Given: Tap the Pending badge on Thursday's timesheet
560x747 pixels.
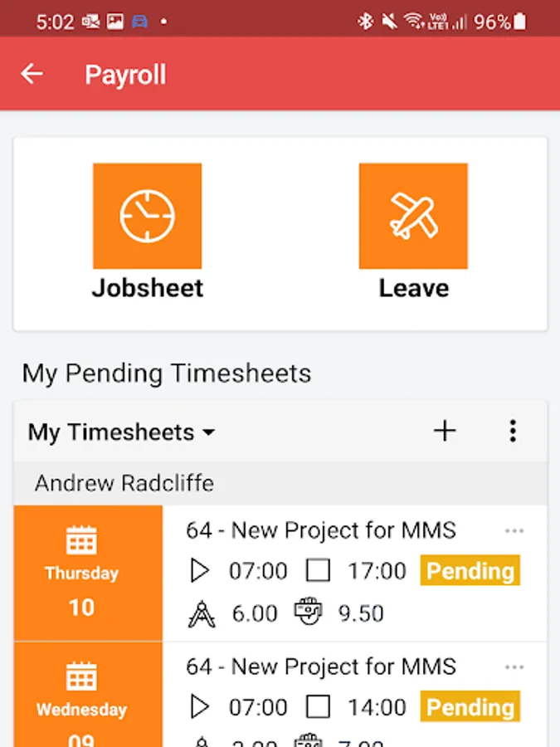Looking at the screenshot, I should pos(470,570).
